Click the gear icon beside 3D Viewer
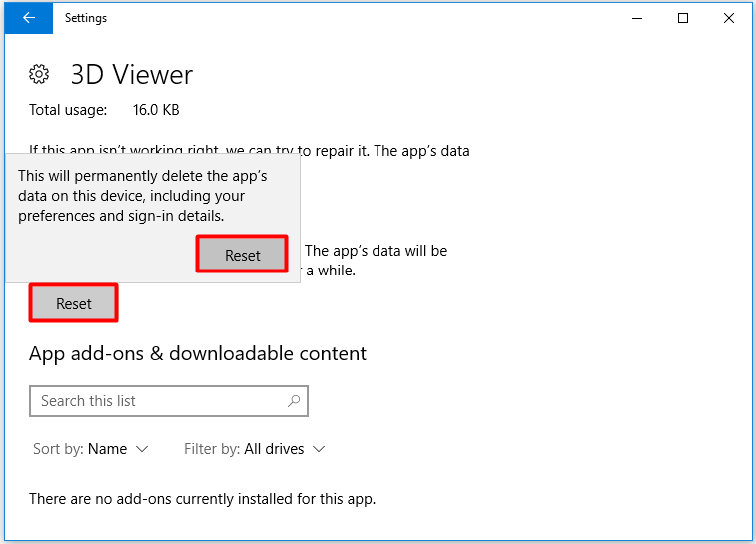 pyautogui.click(x=39, y=74)
